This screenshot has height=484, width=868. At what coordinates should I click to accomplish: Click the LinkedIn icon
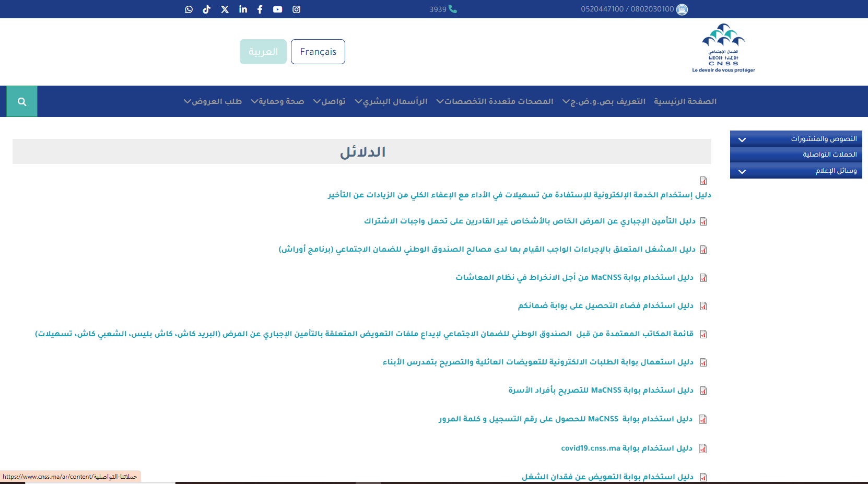[x=243, y=9]
